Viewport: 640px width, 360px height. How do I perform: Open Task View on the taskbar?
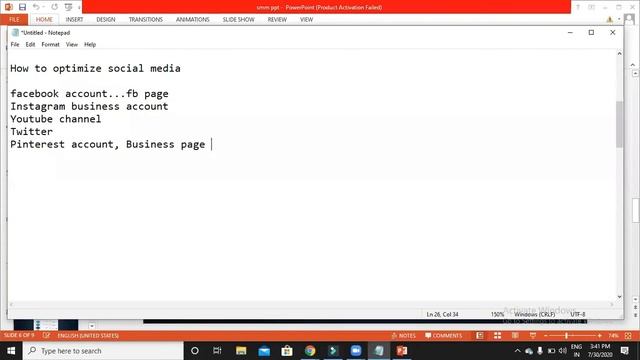click(x=217, y=351)
